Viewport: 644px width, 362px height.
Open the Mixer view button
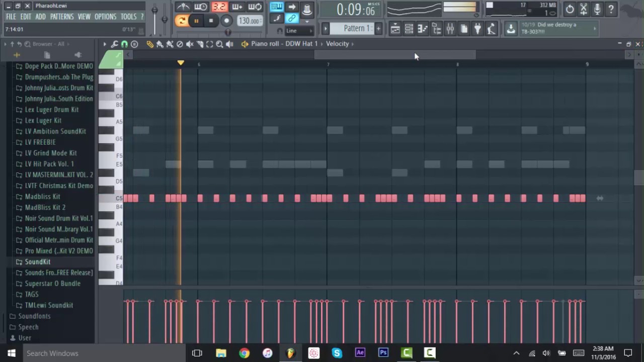pos(450,29)
